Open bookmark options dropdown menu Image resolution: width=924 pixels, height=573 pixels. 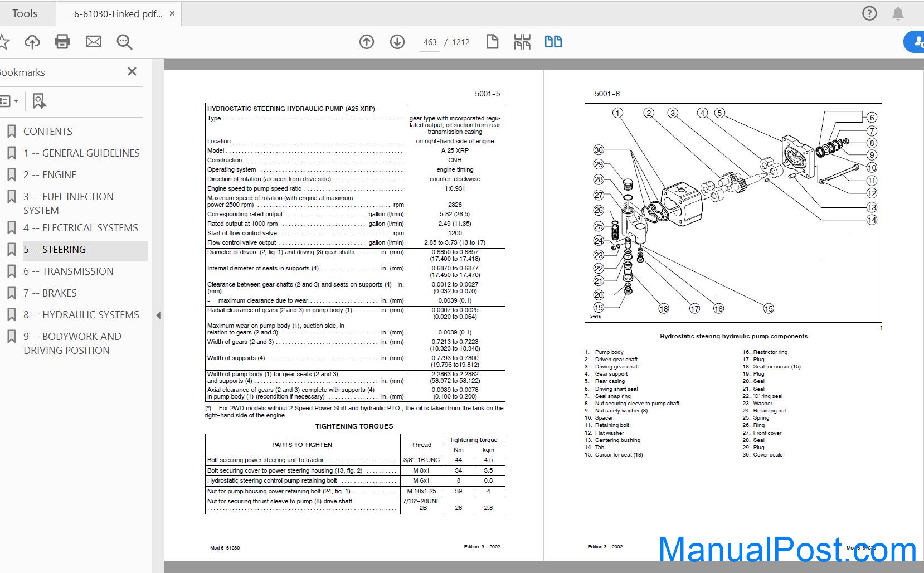click(9, 101)
